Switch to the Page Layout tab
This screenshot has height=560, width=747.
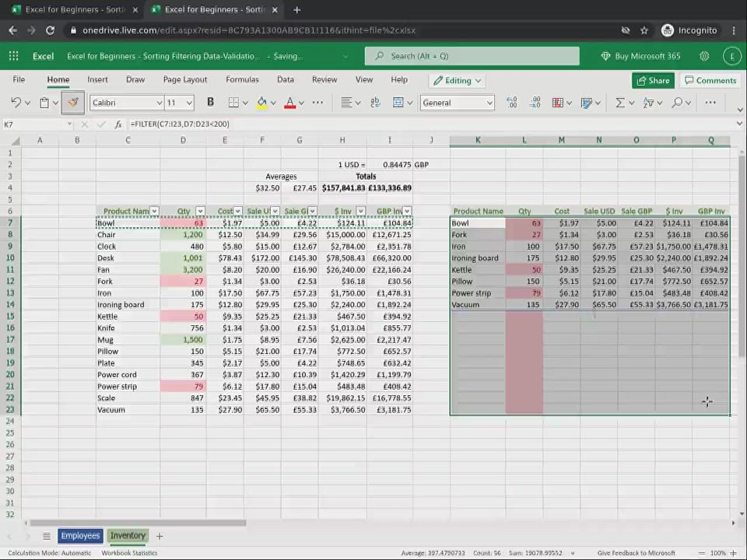(x=185, y=79)
